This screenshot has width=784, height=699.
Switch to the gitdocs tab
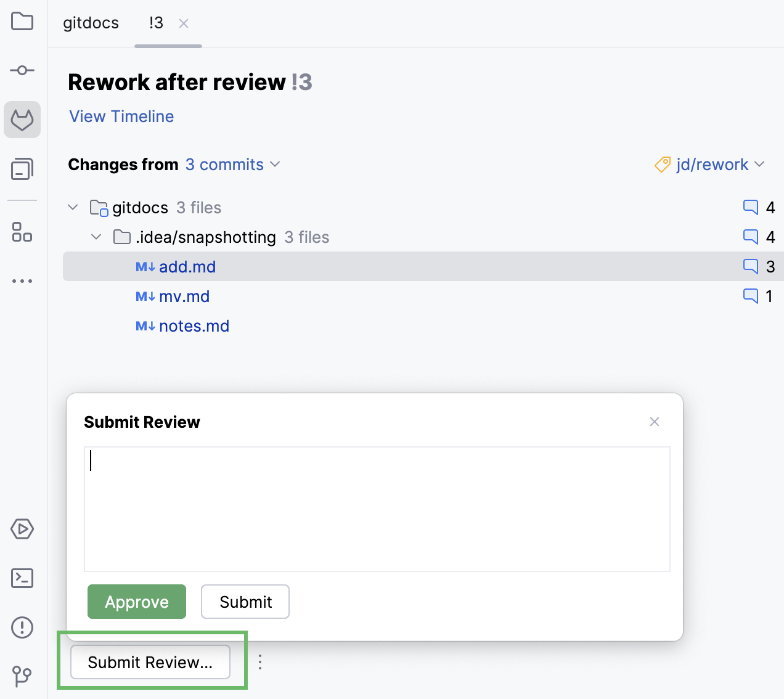(91, 23)
